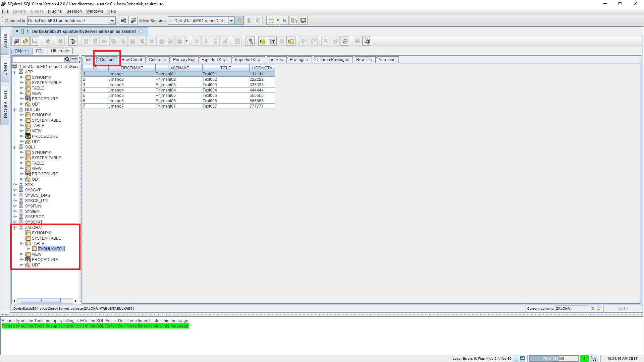
Task: Expand the APP schema node
Action: (x=15, y=72)
